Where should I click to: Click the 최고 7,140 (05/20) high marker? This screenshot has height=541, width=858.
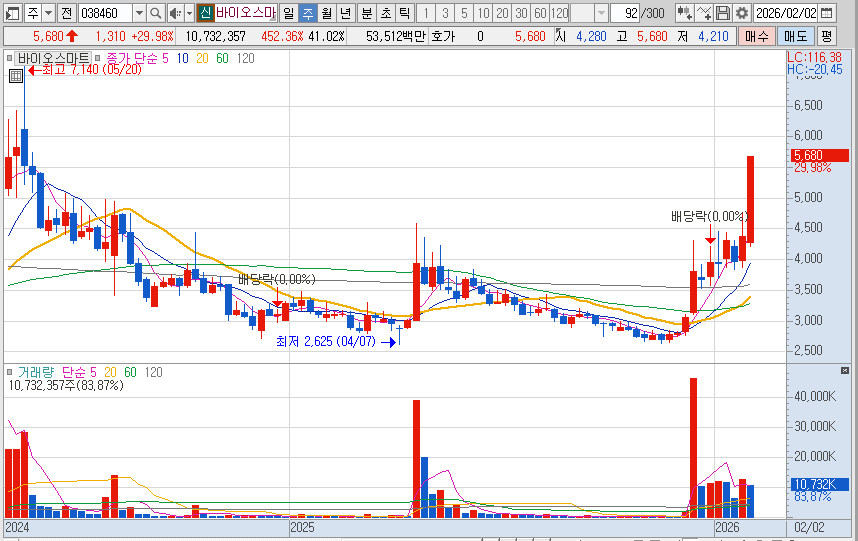coord(85,70)
